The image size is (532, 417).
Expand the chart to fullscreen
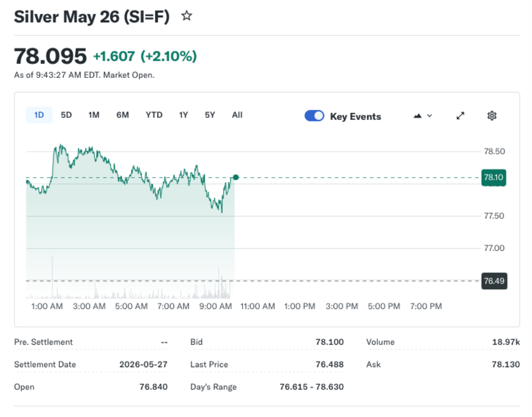(460, 116)
